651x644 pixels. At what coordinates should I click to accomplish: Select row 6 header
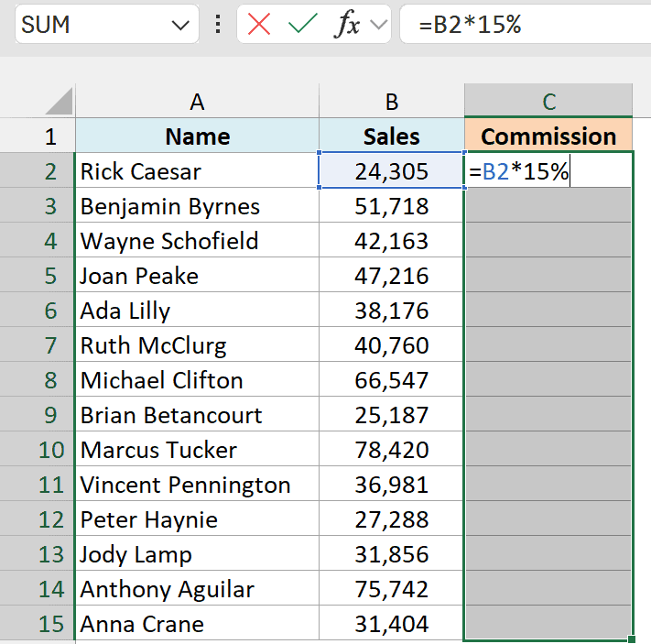(38, 310)
